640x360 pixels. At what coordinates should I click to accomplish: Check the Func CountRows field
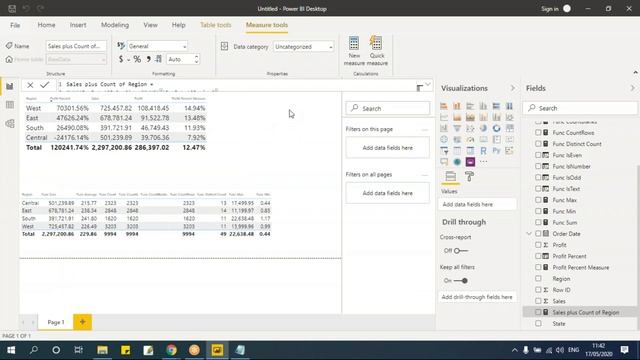538,133
